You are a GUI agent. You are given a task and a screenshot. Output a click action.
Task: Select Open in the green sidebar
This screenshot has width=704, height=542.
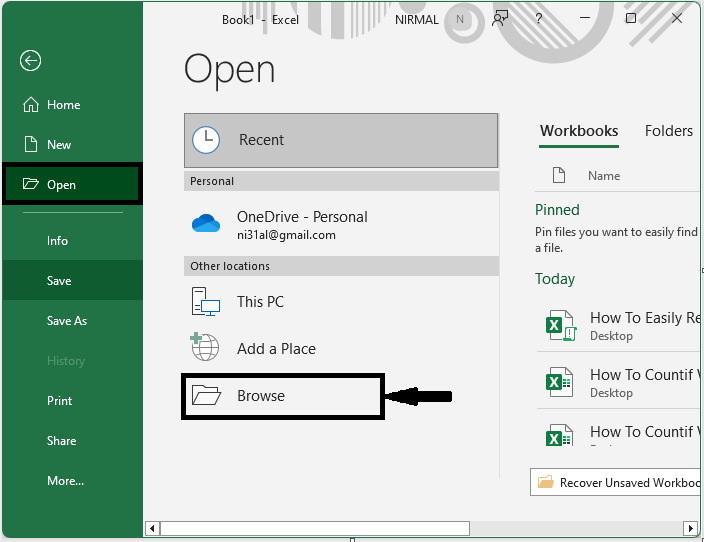click(72, 184)
